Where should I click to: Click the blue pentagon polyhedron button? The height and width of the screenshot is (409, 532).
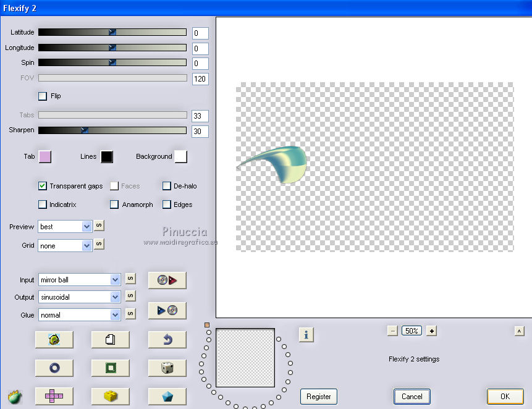(x=167, y=396)
